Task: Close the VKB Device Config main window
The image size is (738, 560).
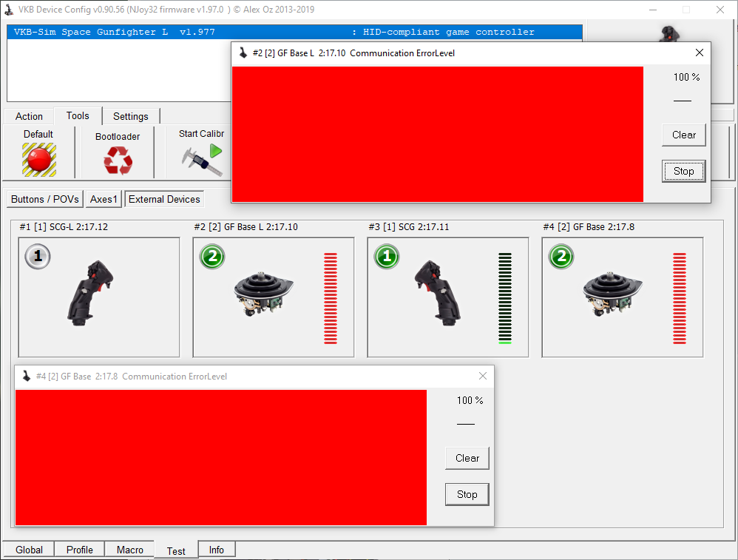Action: [x=720, y=10]
